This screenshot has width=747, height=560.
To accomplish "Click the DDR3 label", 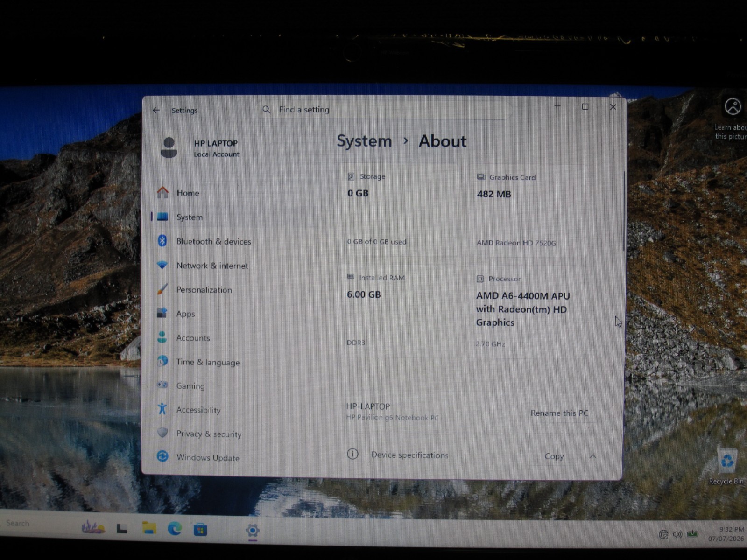I will (356, 343).
